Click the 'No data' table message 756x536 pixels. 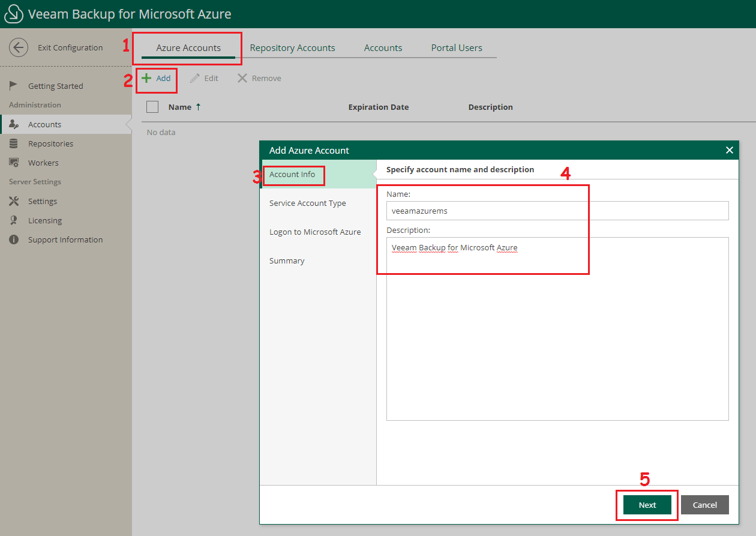point(161,132)
